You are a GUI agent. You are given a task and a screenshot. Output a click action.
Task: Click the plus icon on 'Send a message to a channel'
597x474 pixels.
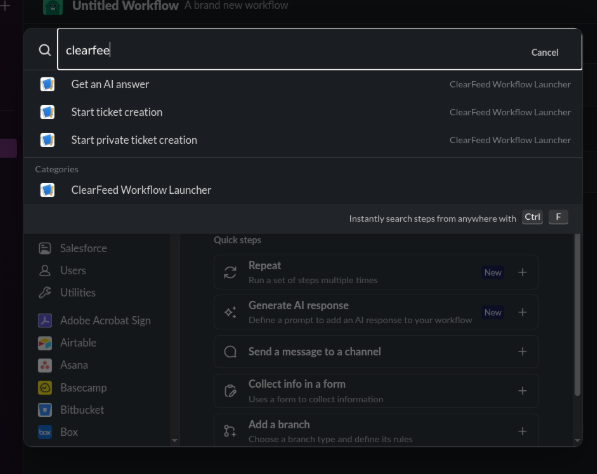pyautogui.click(x=522, y=351)
